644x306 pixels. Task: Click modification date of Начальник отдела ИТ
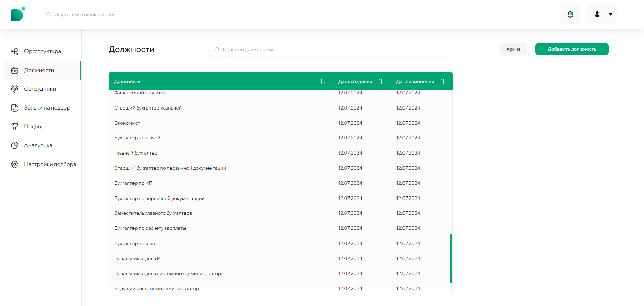pyautogui.click(x=408, y=258)
